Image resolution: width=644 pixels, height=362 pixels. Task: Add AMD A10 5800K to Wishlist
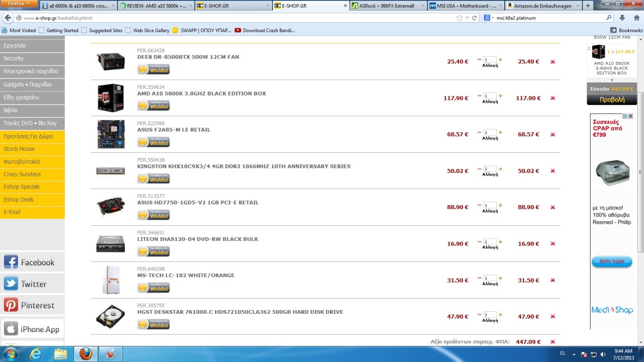point(153,106)
